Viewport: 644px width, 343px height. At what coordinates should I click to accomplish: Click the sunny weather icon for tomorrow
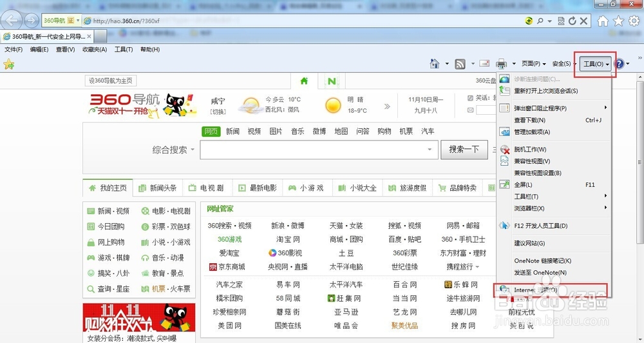point(333,105)
